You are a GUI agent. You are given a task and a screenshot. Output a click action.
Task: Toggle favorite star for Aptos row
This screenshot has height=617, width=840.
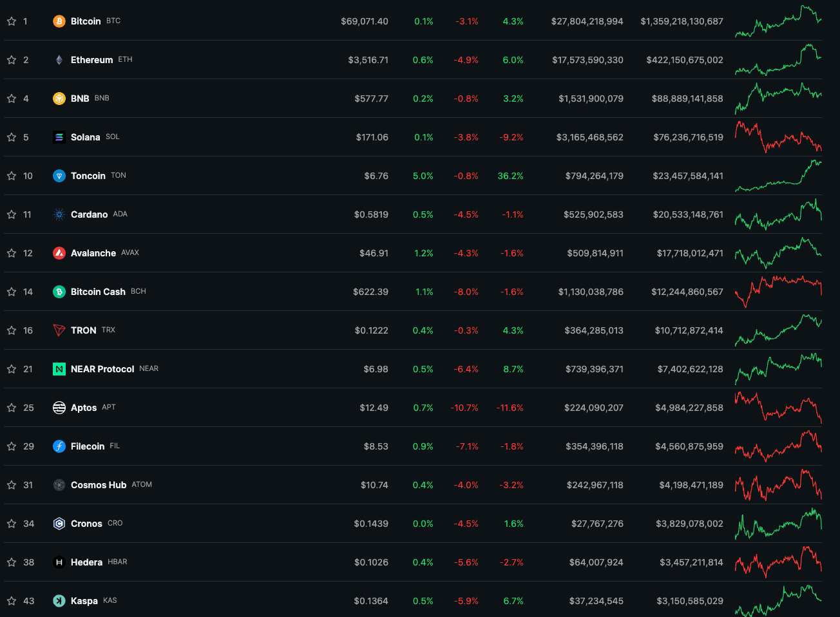12,408
